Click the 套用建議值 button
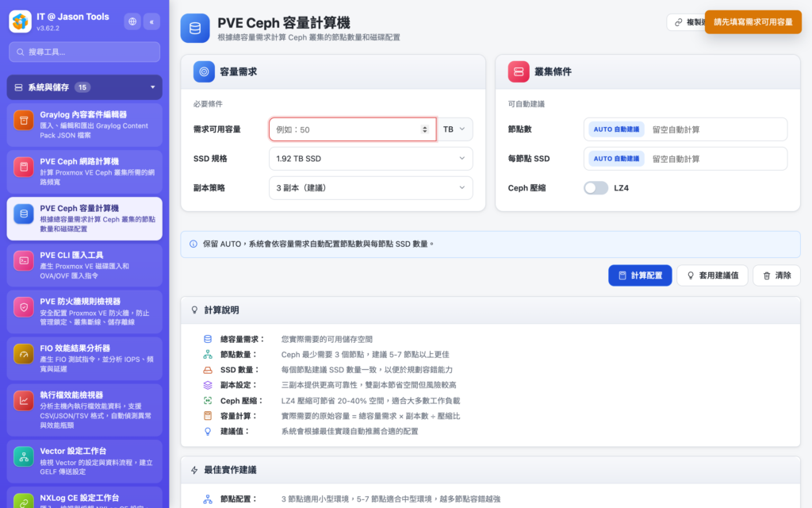Image resolution: width=812 pixels, height=508 pixels. (713, 275)
